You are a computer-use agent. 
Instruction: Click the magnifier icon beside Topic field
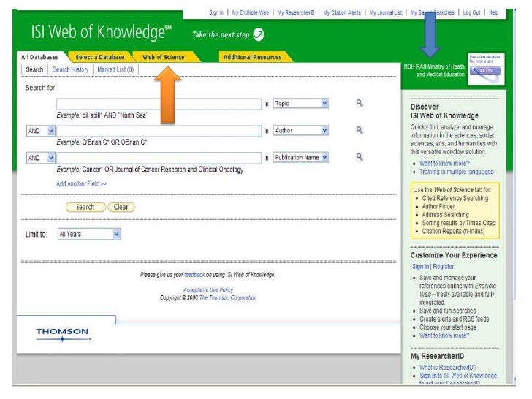[360, 103]
